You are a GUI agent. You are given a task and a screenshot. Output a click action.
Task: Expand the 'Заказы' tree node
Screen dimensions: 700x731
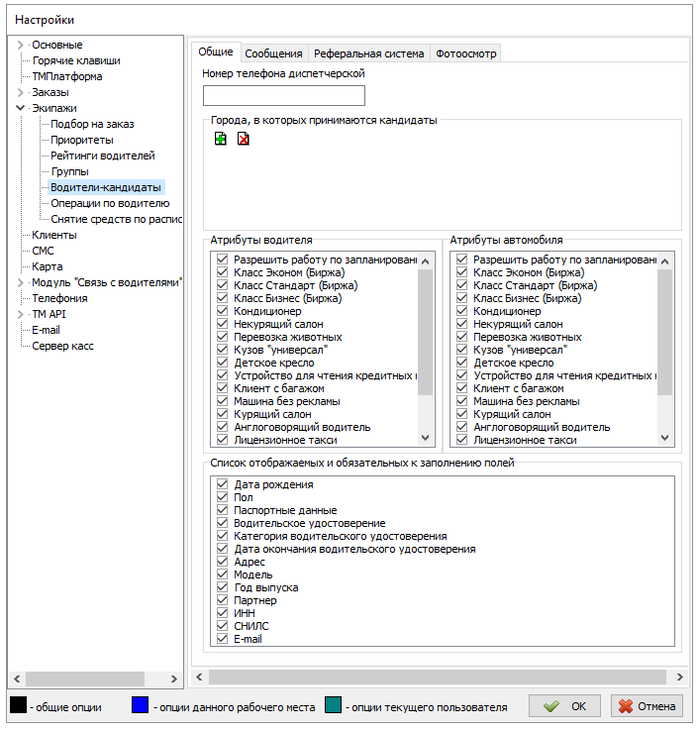(x=21, y=92)
